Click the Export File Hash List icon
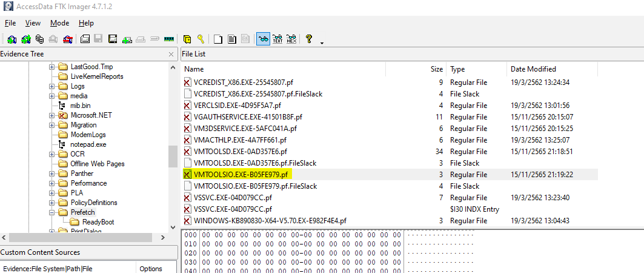644x273 pixels. click(232, 39)
